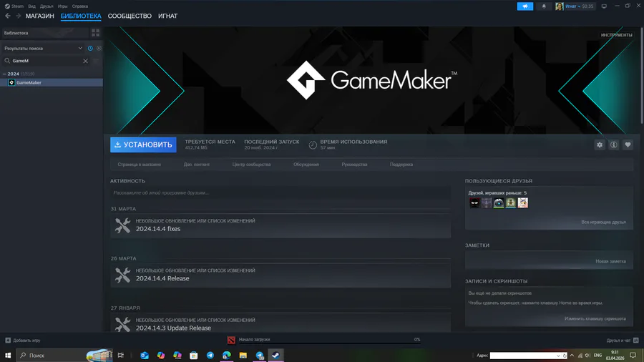Open the Друзья menu
The height and width of the screenshot is (362, 644).
point(47,6)
